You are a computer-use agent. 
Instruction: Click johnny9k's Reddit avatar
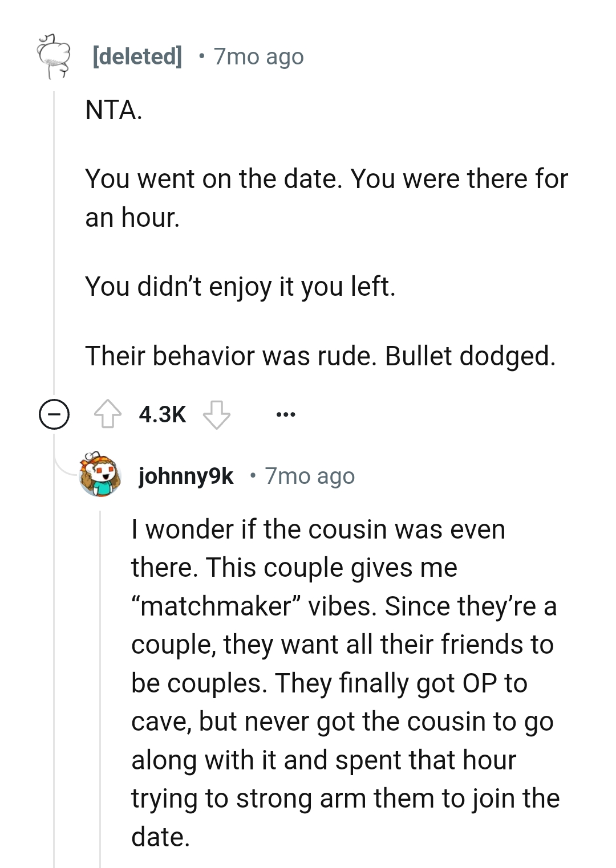point(100,475)
